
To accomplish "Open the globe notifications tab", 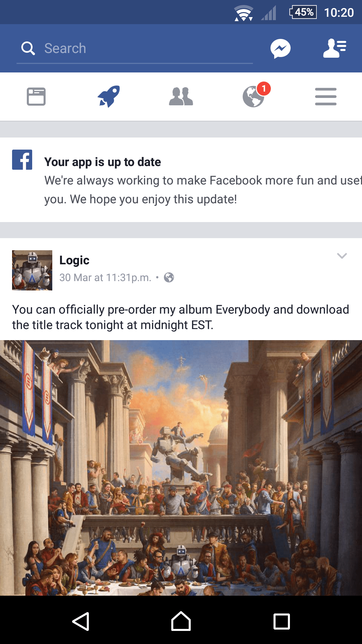I will point(253,97).
